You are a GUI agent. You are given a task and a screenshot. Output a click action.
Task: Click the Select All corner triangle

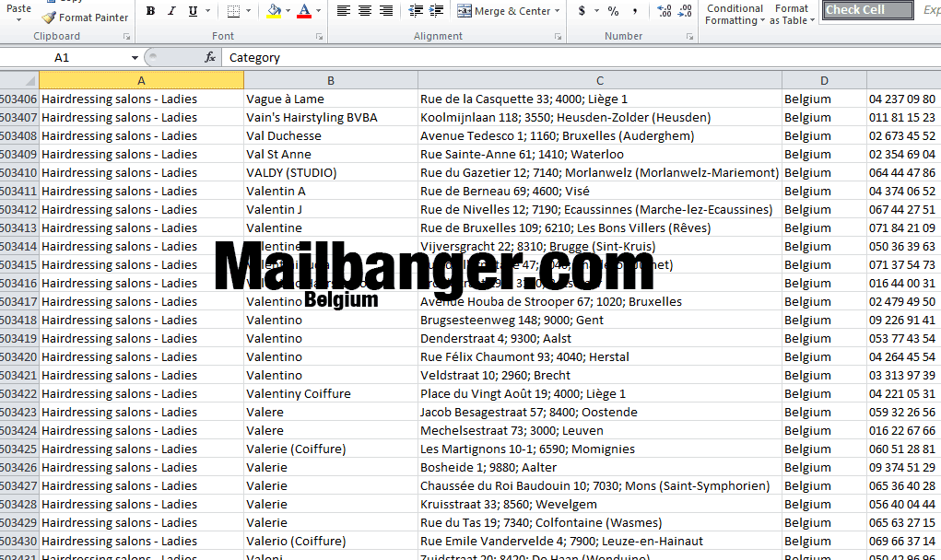[29, 80]
